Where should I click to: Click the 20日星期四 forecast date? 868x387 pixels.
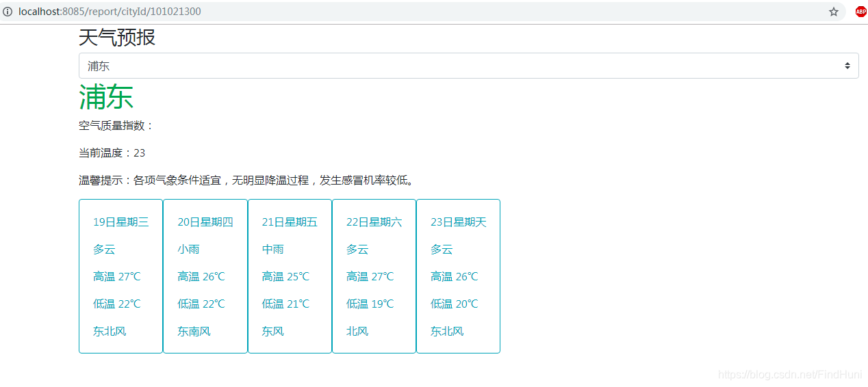click(205, 222)
